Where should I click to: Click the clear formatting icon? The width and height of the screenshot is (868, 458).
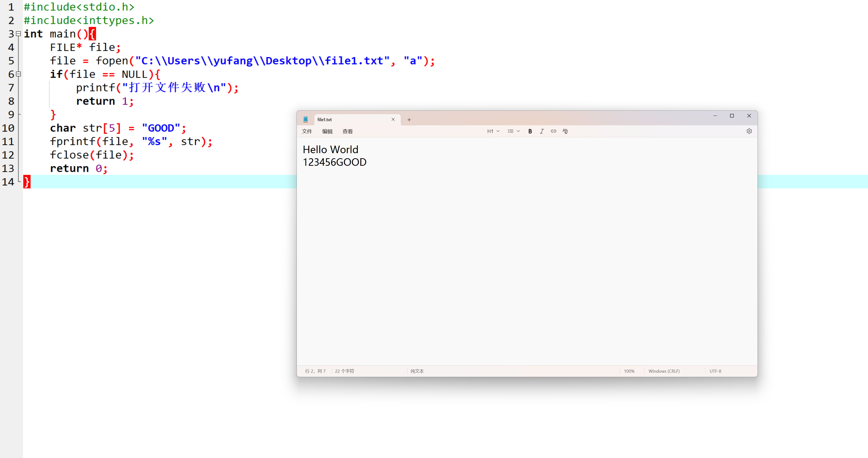click(565, 131)
